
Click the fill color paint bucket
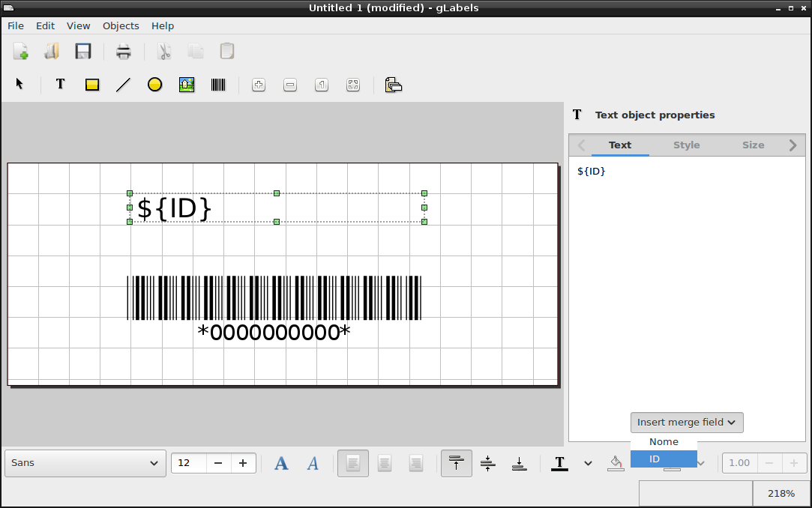tap(616, 463)
